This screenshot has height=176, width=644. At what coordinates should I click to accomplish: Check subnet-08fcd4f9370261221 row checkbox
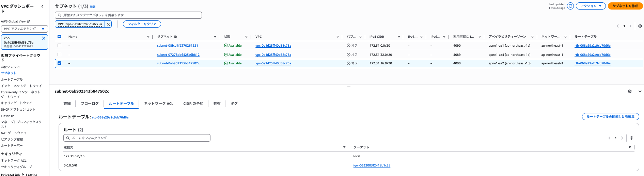[60, 46]
